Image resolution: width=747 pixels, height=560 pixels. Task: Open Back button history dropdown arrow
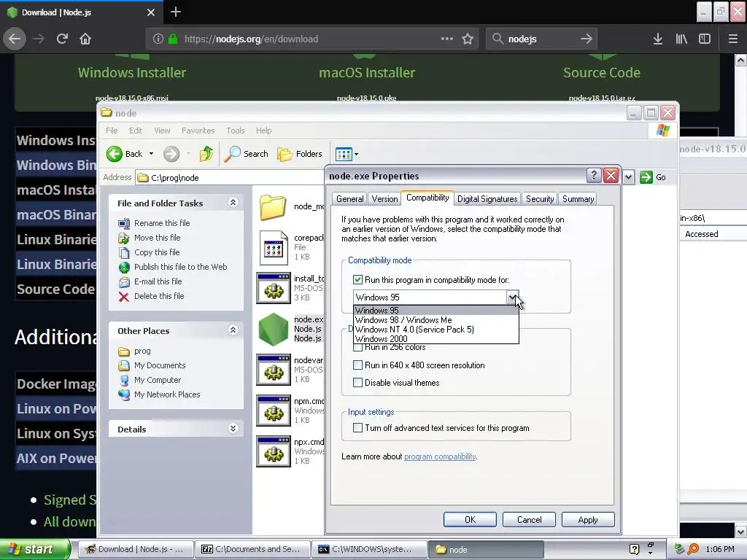[151, 154]
